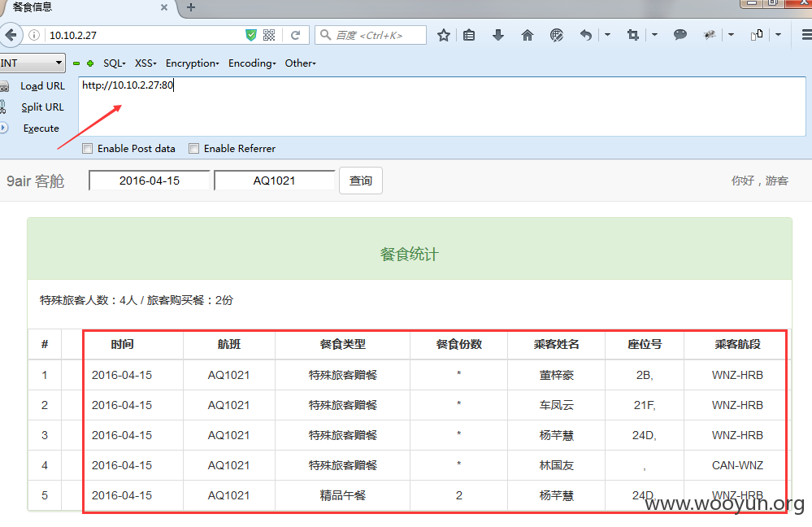Click the Split URL button
This screenshot has height=527, width=812.
click(x=42, y=107)
